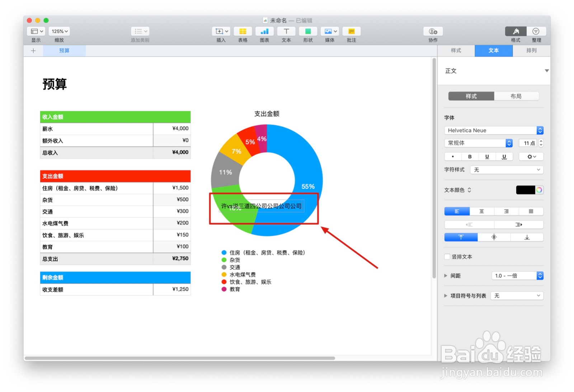The width and height of the screenshot is (574, 392).
Task: Click the Shape (形状) toolbar icon
Action: click(308, 31)
